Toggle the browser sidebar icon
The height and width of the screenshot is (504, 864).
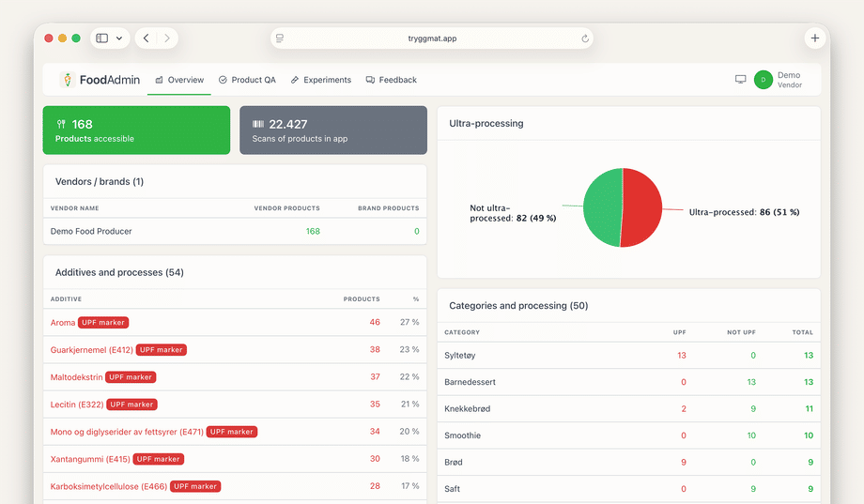point(102,38)
